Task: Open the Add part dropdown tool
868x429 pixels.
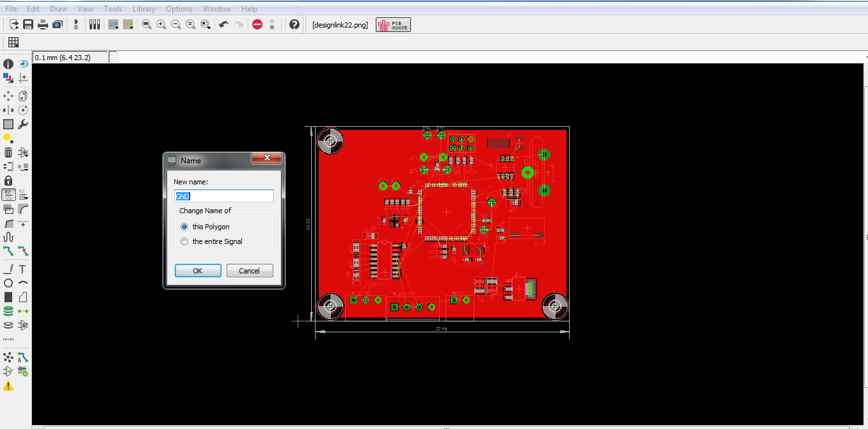Action: pyautogui.click(x=23, y=152)
